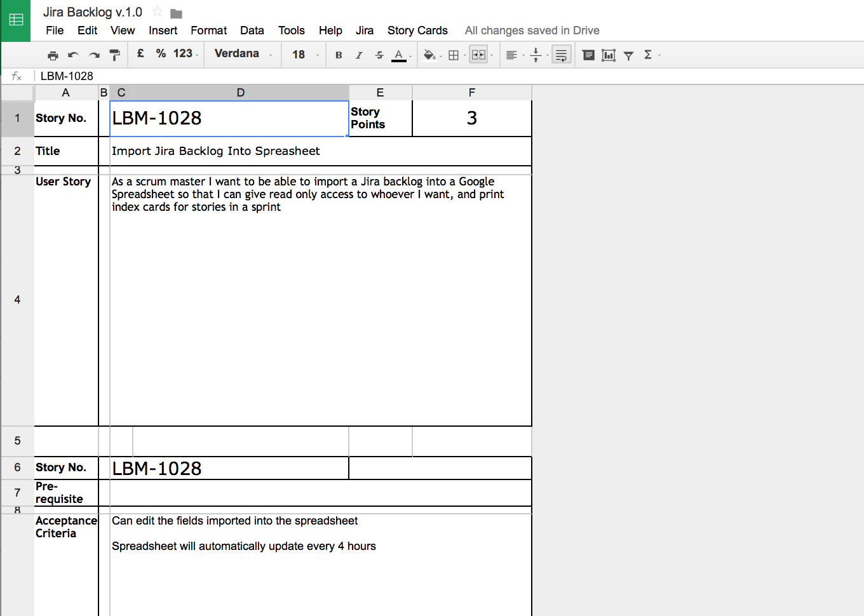This screenshot has width=864, height=616.
Task: Click the Redo arrow
Action: (94, 55)
